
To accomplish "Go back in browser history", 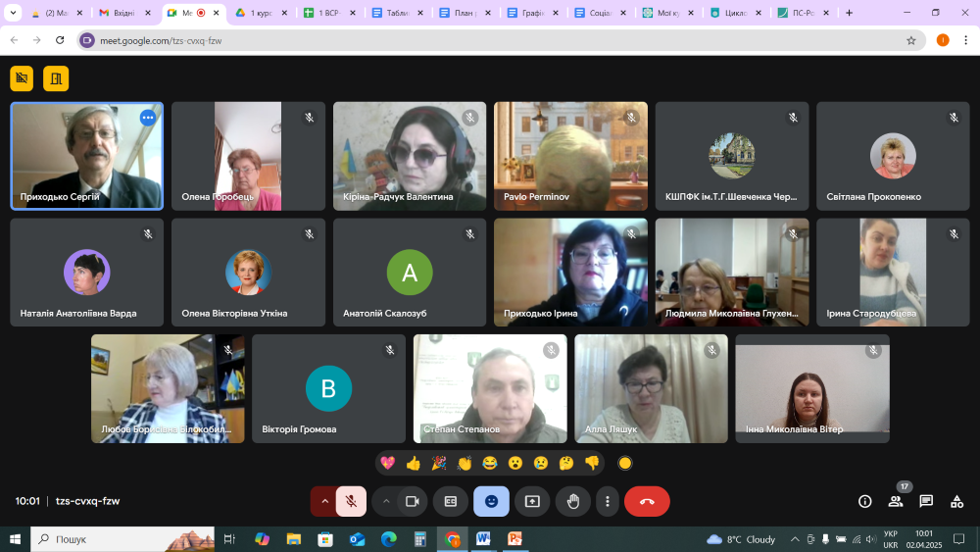I will click(x=15, y=40).
